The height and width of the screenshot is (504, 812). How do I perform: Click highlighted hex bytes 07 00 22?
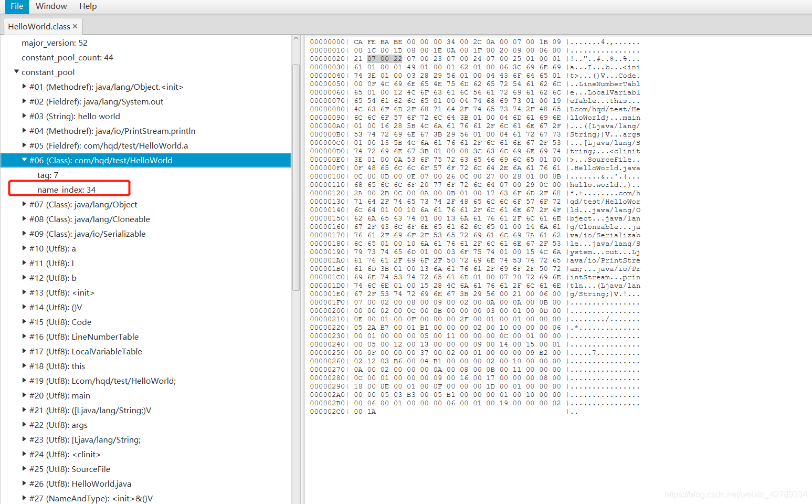[x=385, y=59]
